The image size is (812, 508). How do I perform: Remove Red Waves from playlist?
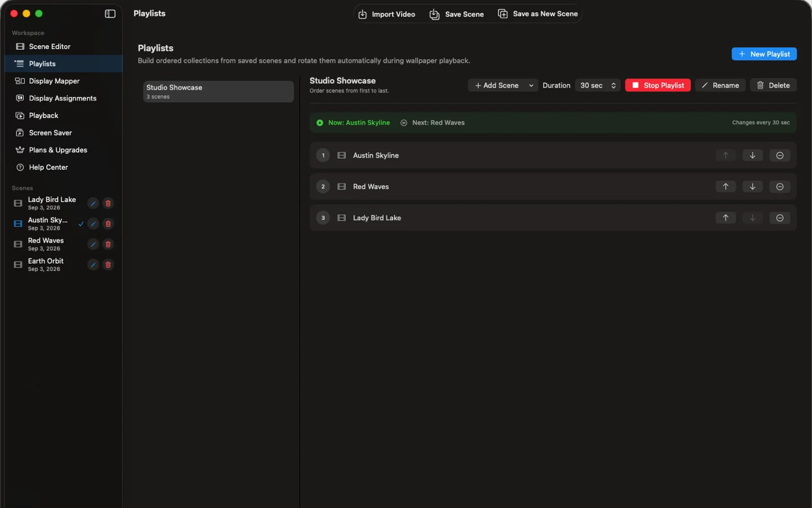click(780, 187)
